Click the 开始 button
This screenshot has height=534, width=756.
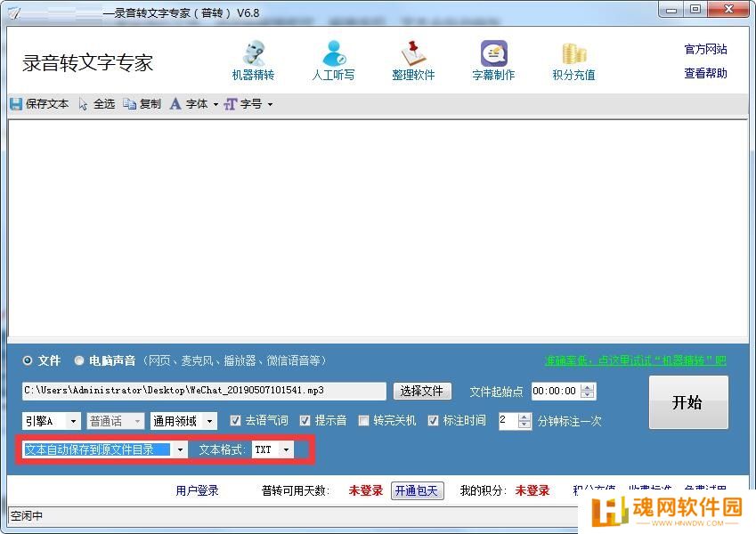(688, 402)
